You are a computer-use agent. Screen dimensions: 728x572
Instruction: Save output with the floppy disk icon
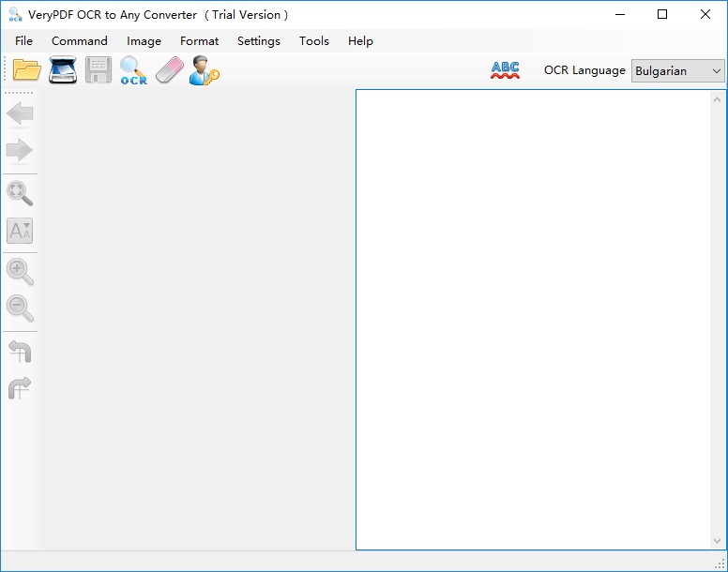pos(99,70)
